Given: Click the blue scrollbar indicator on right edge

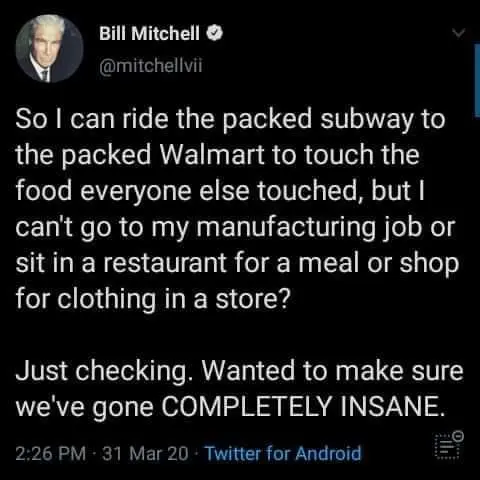Looking at the screenshot, I should click(477, 80).
